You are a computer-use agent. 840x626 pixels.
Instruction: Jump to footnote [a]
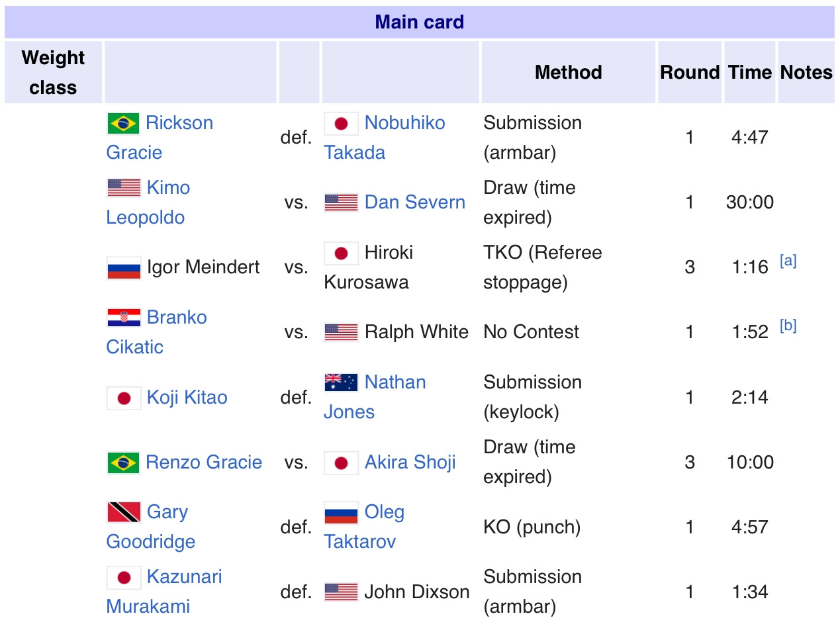tap(788, 261)
